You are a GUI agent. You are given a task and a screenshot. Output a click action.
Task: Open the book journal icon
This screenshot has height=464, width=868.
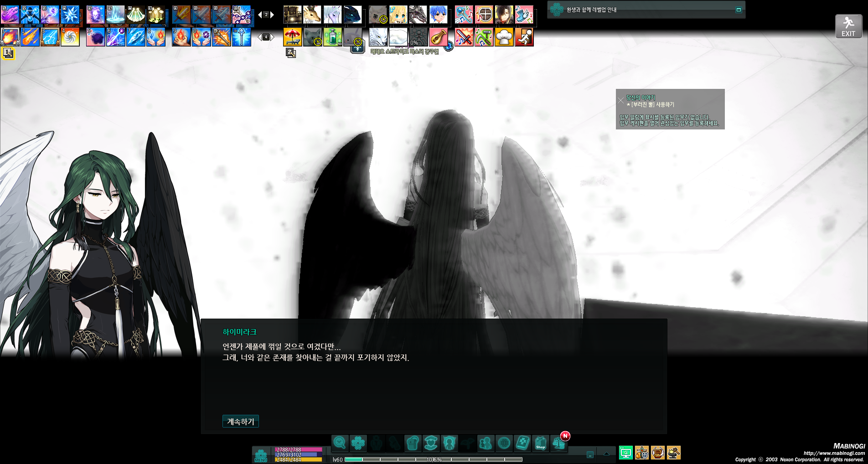click(522, 443)
